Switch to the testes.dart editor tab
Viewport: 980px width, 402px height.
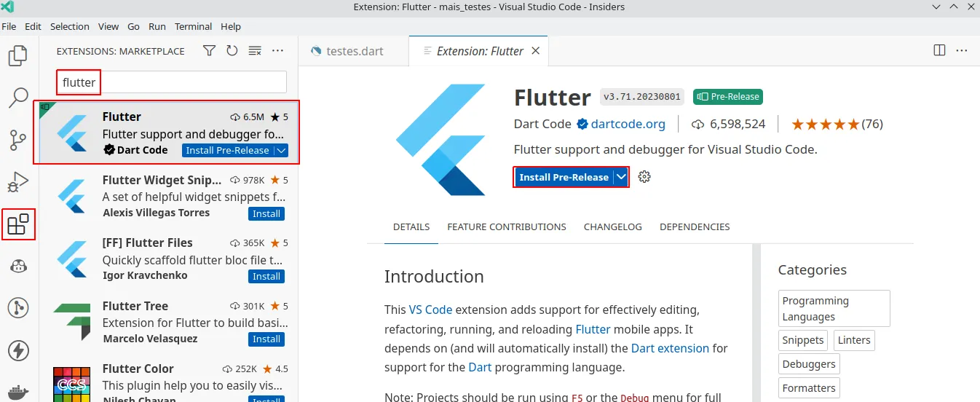(x=354, y=51)
